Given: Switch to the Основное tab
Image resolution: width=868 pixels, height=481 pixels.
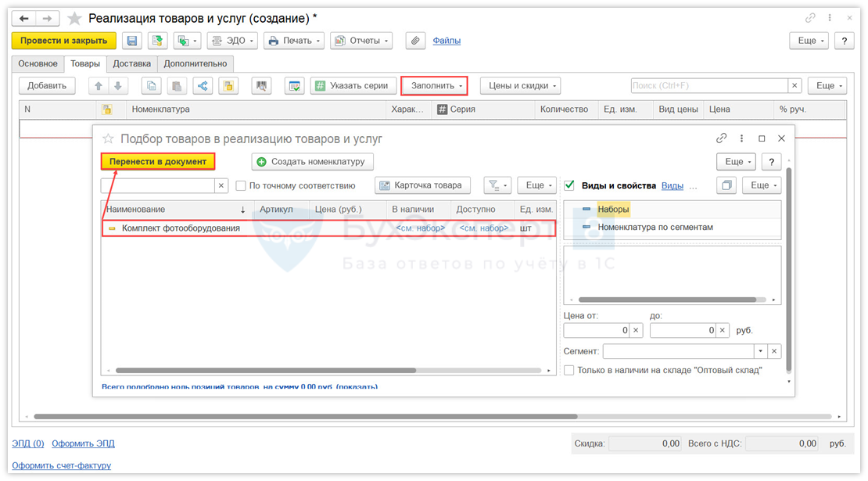Looking at the screenshot, I should (38, 63).
